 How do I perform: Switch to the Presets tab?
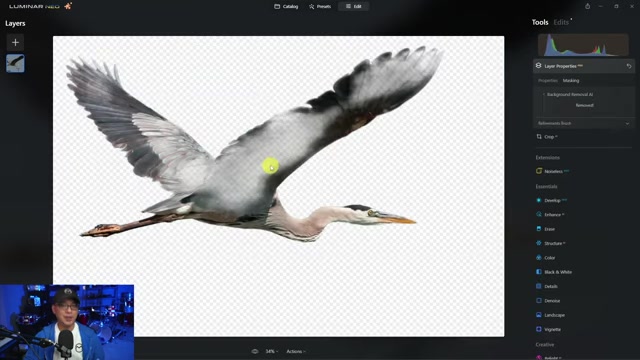click(320, 7)
